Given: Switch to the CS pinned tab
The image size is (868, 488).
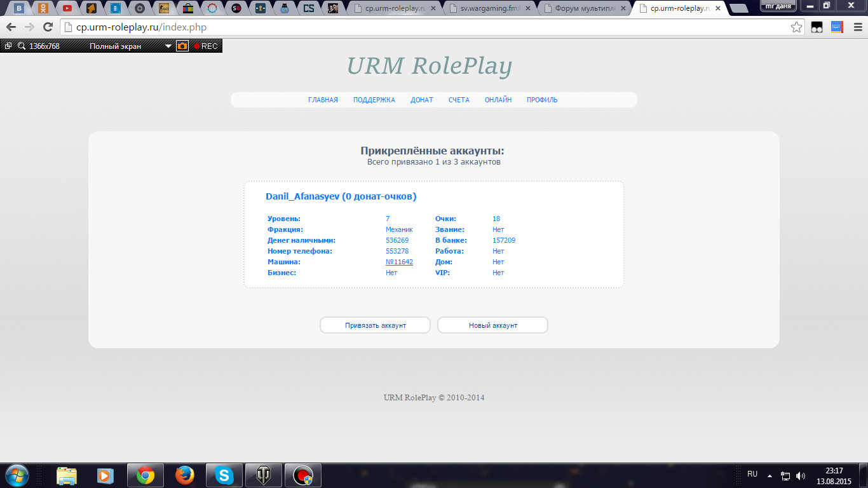Looking at the screenshot, I should (309, 8).
